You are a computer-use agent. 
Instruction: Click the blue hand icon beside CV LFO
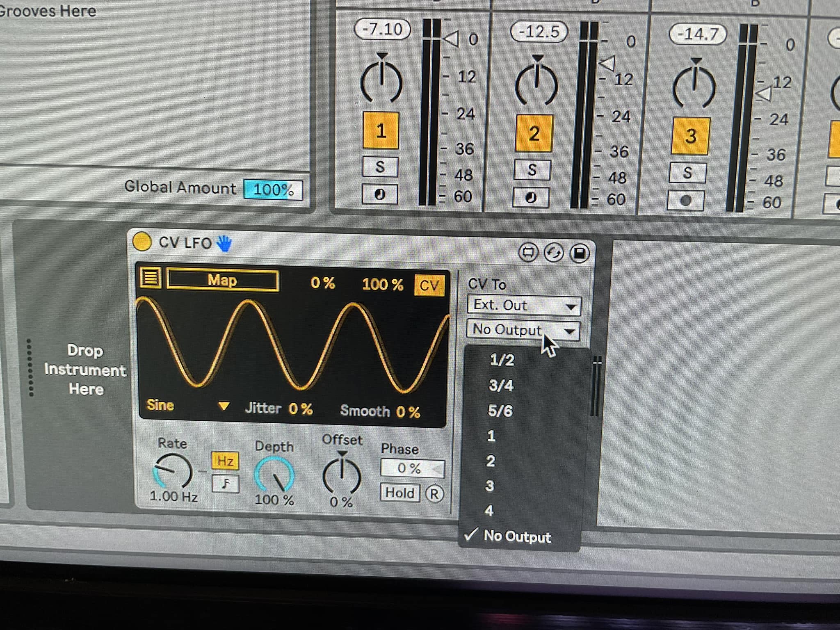[224, 243]
